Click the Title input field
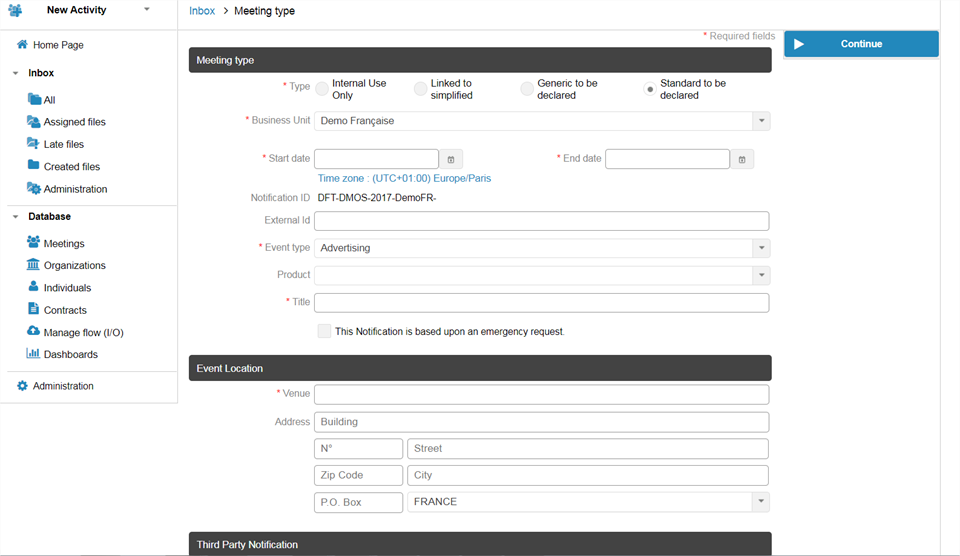Screen dimensions: 960x556 point(541,302)
